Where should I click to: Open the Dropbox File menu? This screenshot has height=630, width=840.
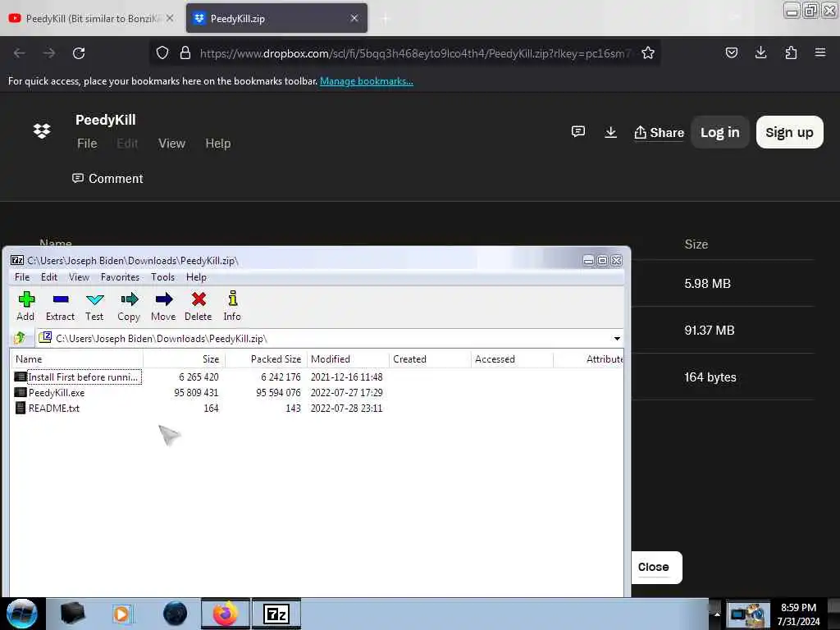87,144
